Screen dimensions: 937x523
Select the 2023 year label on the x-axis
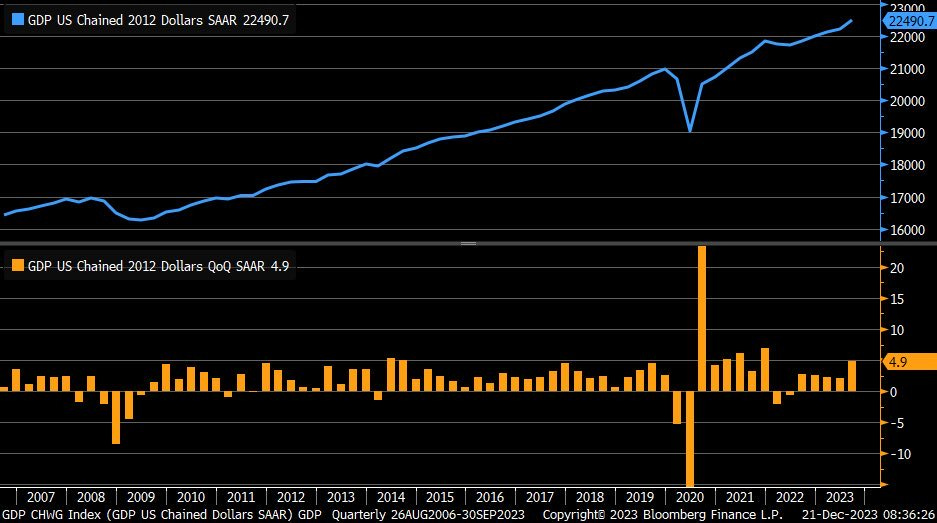(840, 497)
